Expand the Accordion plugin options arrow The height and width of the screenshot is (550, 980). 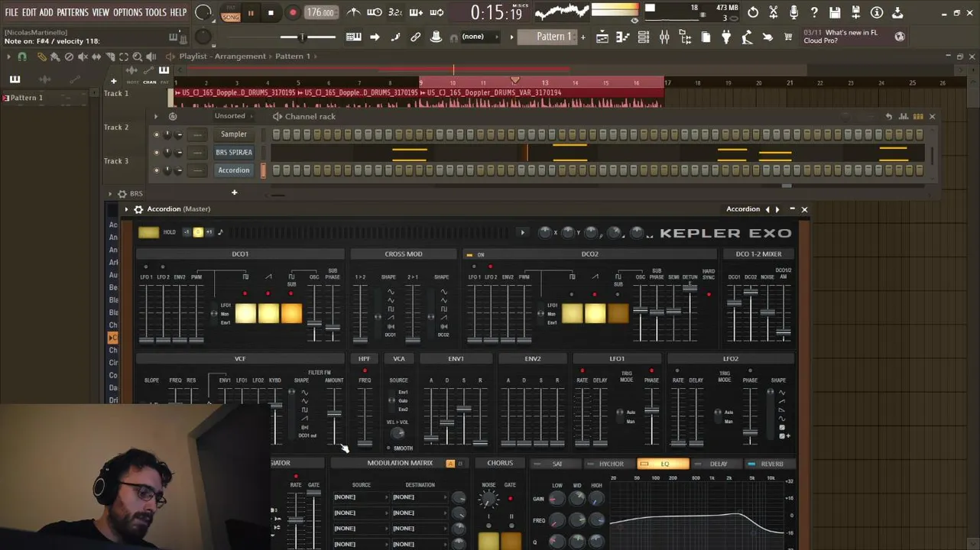tap(127, 209)
